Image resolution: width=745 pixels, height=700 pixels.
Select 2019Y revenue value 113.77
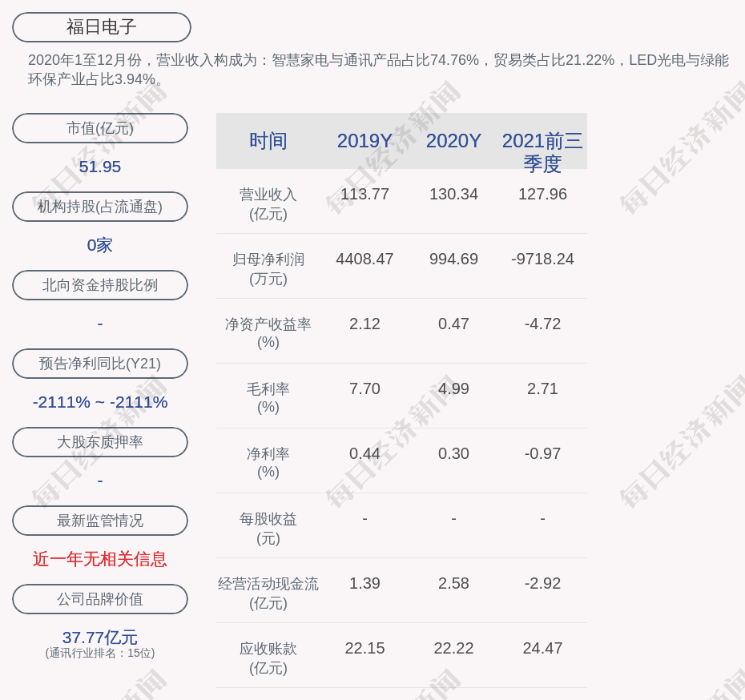pyautogui.click(x=364, y=195)
